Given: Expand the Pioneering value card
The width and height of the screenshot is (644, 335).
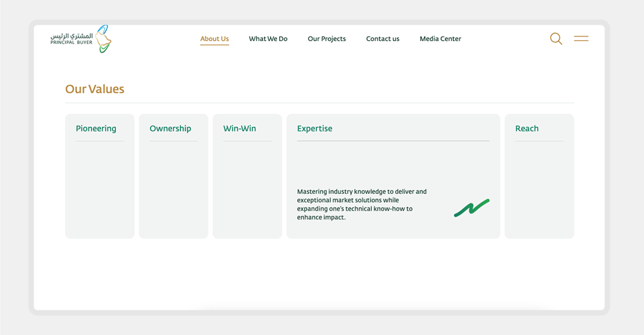Looking at the screenshot, I should 99,176.
